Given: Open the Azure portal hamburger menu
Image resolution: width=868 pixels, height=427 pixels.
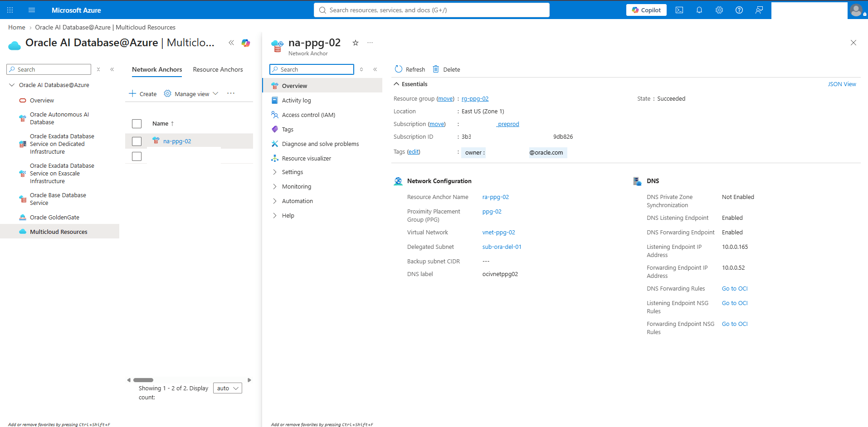Looking at the screenshot, I should tap(32, 10).
